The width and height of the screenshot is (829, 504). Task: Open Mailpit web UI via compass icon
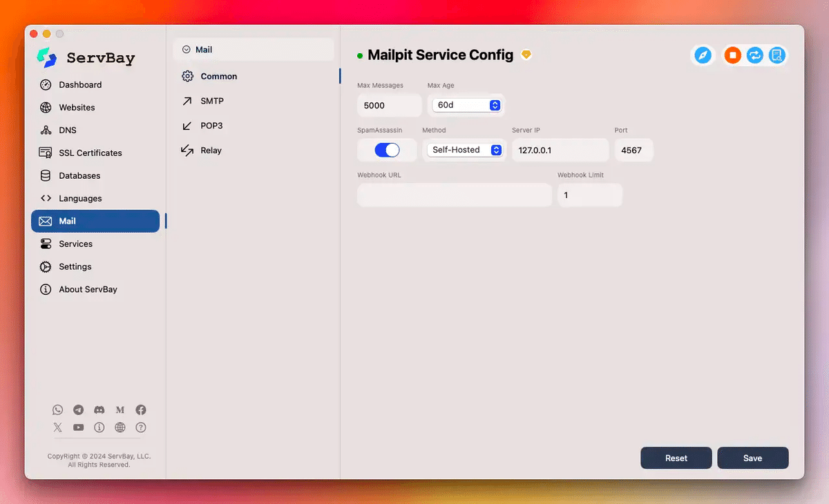pos(703,55)
